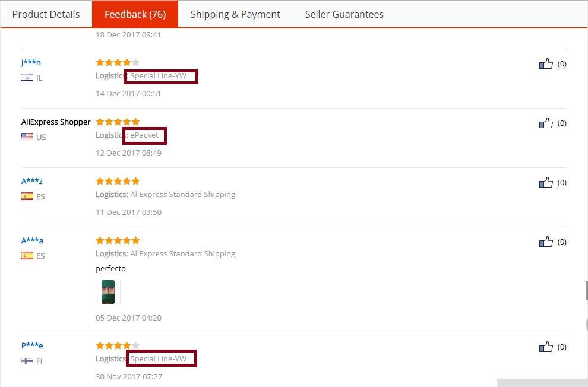Screen dimensions: 588x387
Task: Open reviewer A***a's profile link
Action: coord(32,240)
